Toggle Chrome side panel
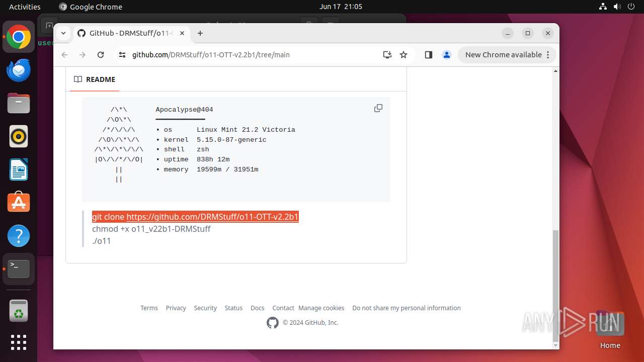The width and height of the screenshot is (644, 362). click(x=429, y=55)
